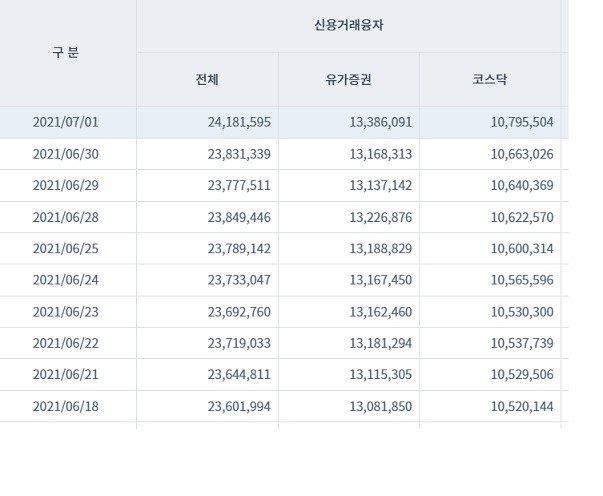Click the 신용거래융자 group header
Viewport: 603px width, 496px height.
(348, 25)
